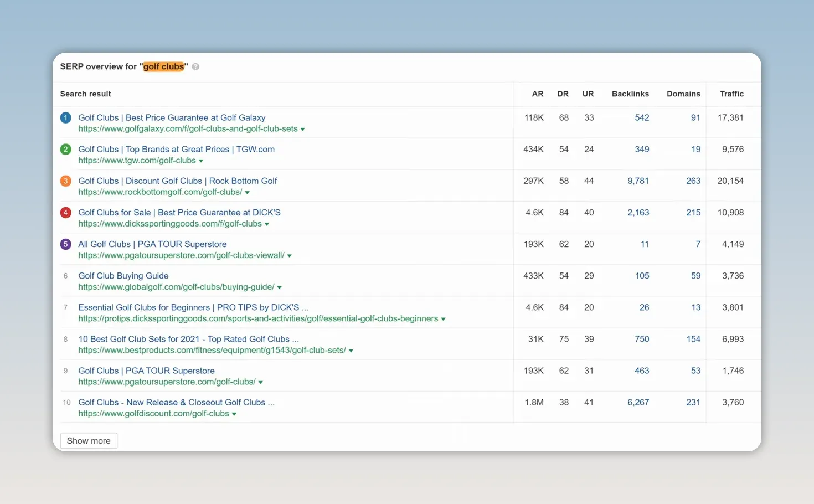Open the Rock Bottom Golf result title
The height and width of the screenshot is (504, 814).
[178, 181]
